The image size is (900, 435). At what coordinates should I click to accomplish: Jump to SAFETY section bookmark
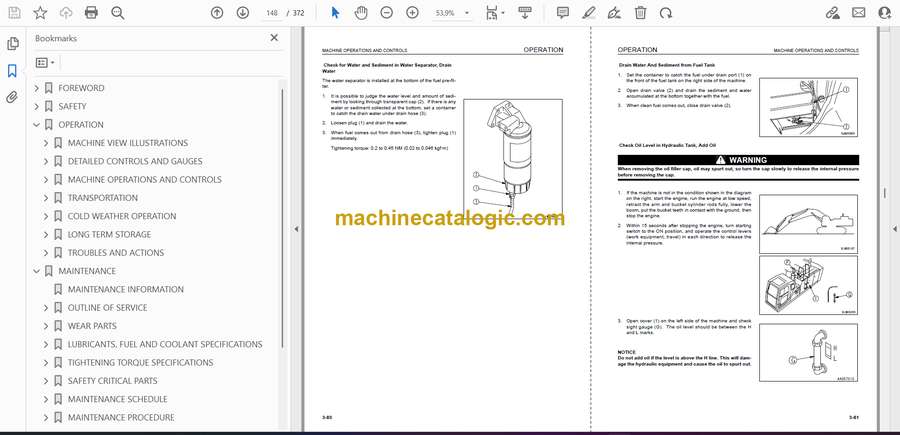point(72,107)
